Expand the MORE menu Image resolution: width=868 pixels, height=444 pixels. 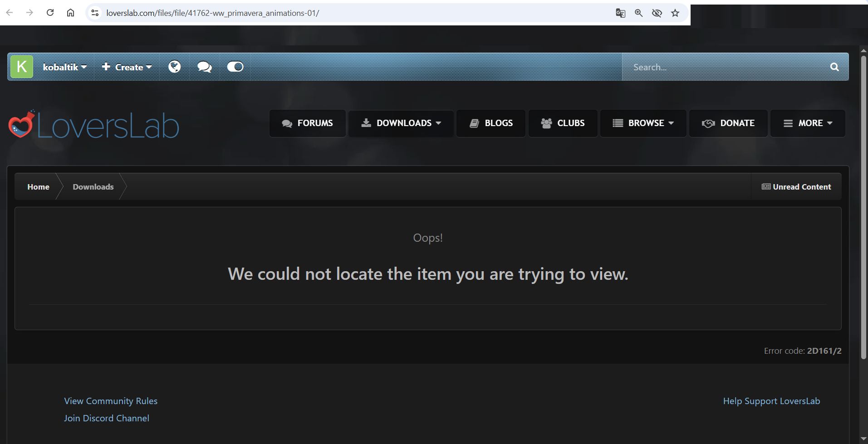(808, 123)
